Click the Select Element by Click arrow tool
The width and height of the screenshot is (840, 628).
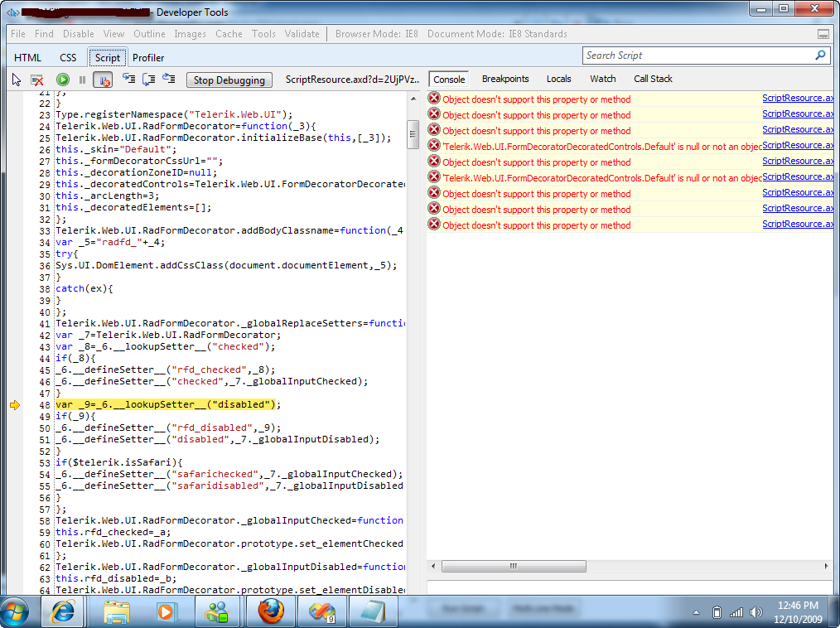click(x=17, y=80)
